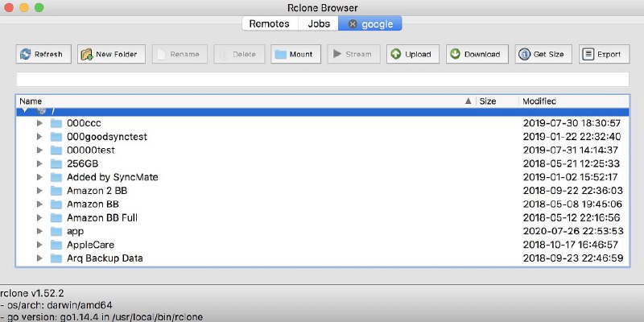Collapse the root folder tree node
The image size is (644, 322).
click(x=26, y=111)
